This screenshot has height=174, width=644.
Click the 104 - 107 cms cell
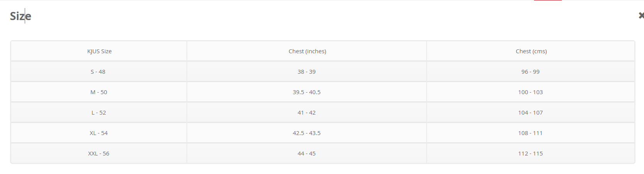[530, 113]
